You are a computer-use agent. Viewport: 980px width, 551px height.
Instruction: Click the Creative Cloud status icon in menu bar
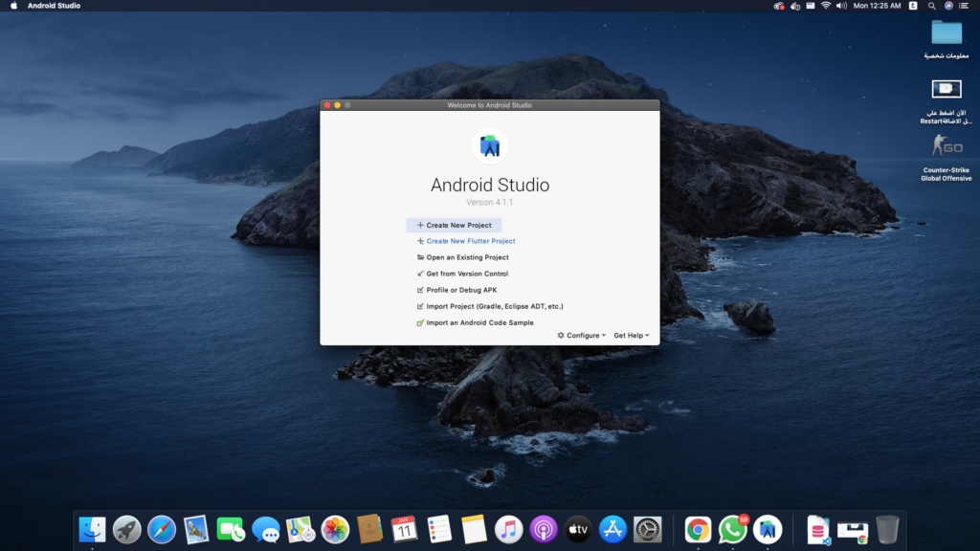coord(779,6)
